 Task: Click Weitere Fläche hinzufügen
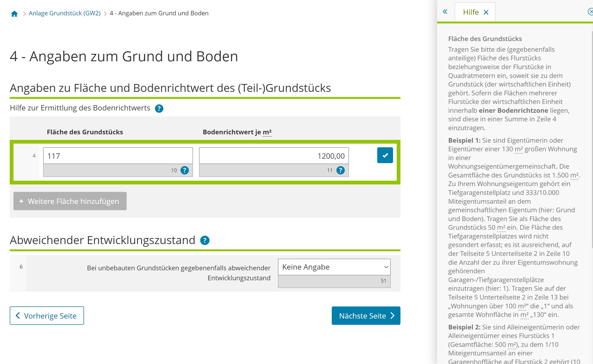click(x=70, y=201)
